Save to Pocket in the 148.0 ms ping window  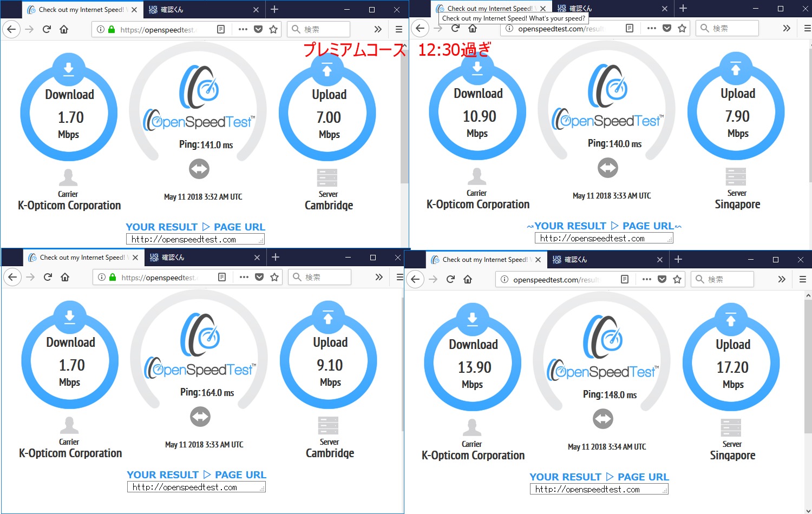tap(662, 279)
